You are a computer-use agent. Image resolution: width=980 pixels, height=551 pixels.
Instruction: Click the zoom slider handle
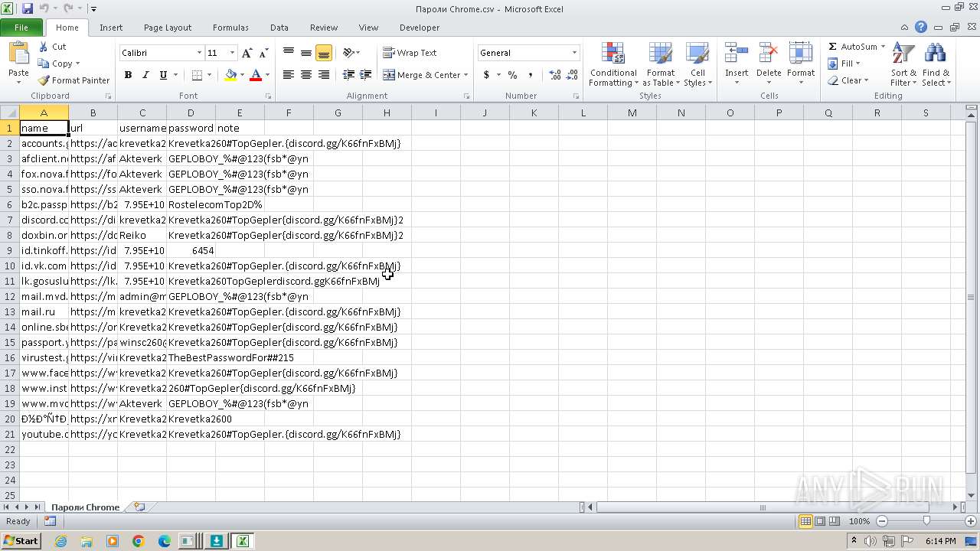tap(926, 521)
